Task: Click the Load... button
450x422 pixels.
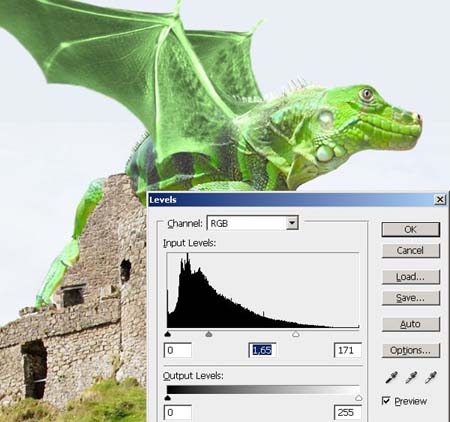Action: tap(411, 277)
